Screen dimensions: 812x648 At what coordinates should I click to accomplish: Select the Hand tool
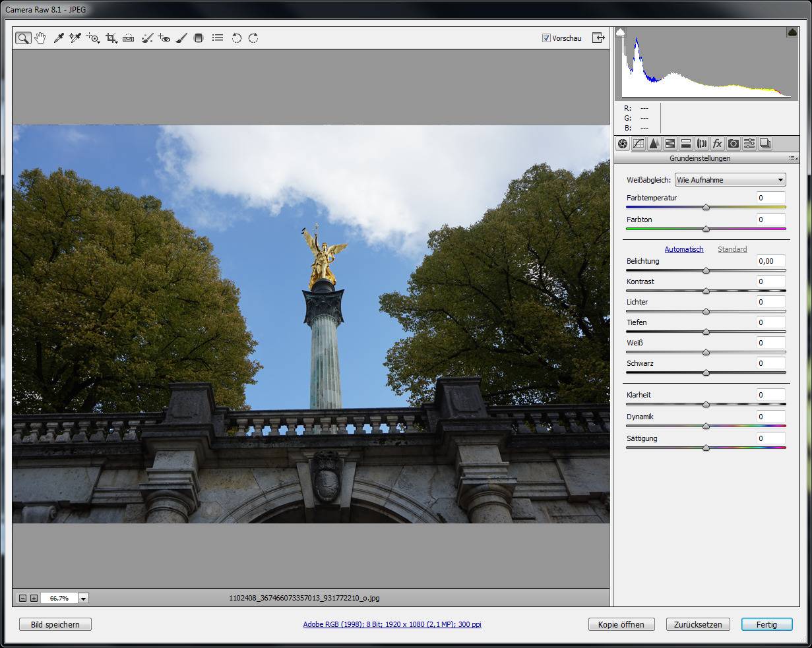[40, 38]
